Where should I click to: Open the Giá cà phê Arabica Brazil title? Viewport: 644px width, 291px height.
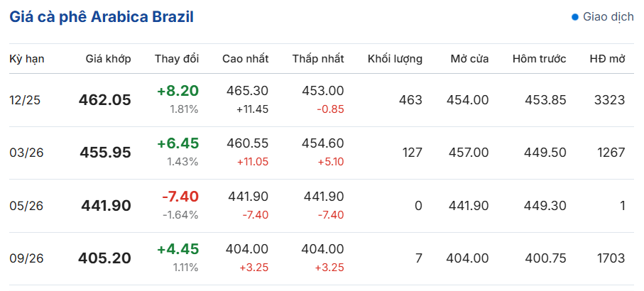tap(102, 17)
